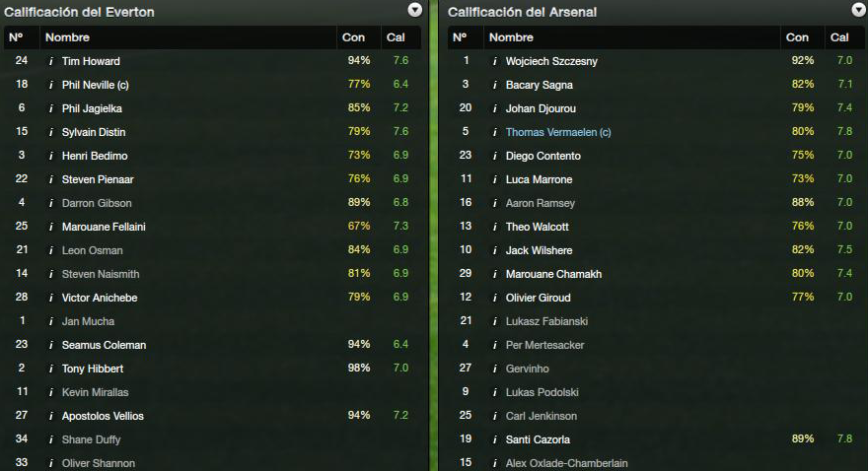868x471 pixels.
Task: Open info icon next to Santi Cazorla
Action: (x=495, y=439)
